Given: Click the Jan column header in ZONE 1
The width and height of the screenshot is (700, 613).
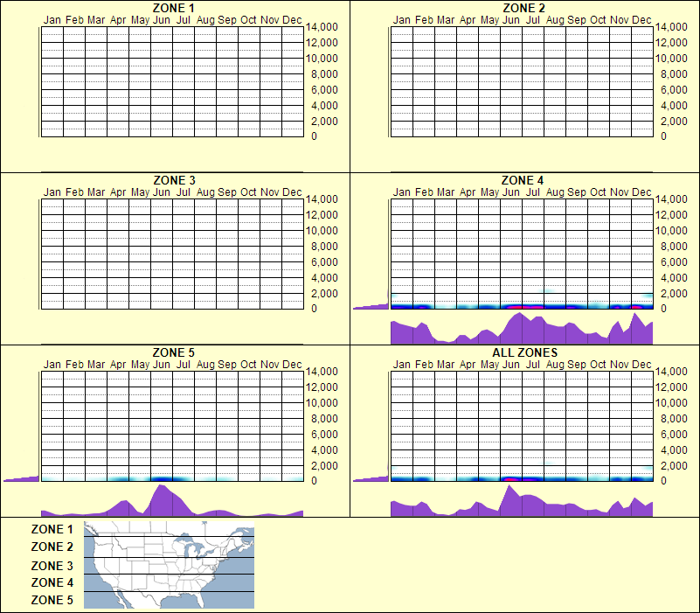Looking at the screenshot, I should [x=52, y=19].
